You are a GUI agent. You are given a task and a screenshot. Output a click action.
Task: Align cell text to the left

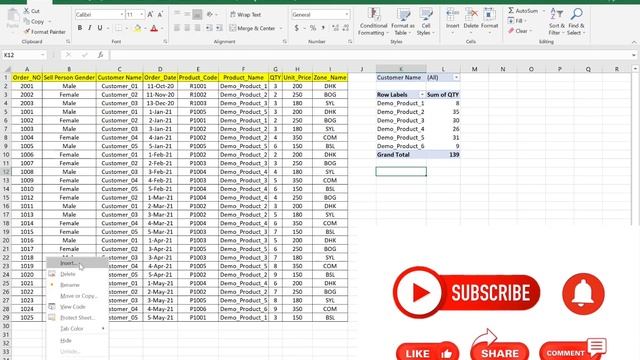pyautogui.click(x=177, y=28)
